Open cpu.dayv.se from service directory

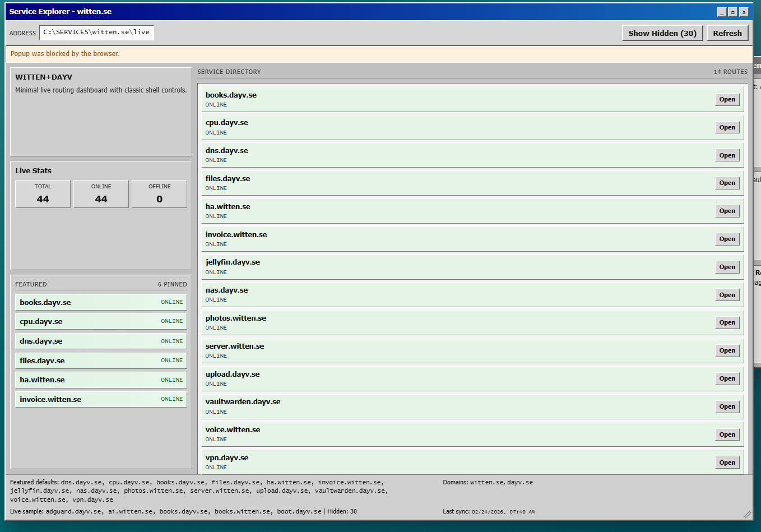(727, 127)
